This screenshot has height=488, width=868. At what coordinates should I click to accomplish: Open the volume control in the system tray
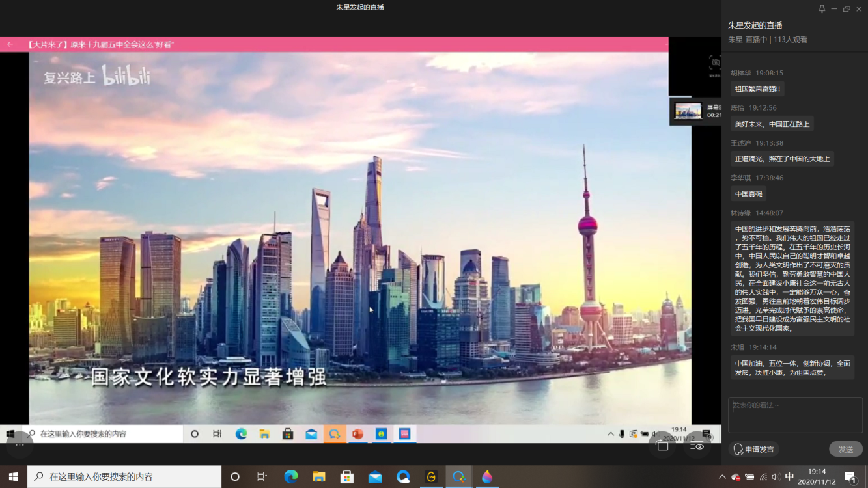(x=776, y=477)
